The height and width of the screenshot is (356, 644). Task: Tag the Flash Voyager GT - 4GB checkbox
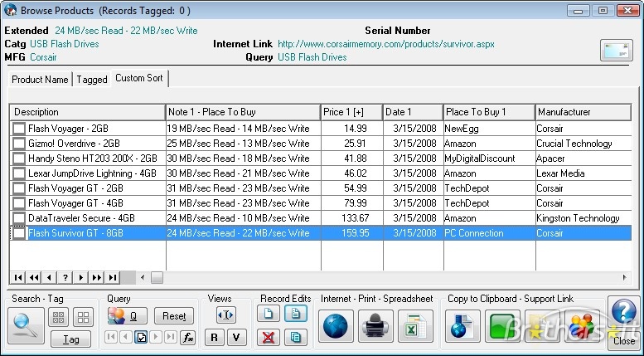coord(19,203)
